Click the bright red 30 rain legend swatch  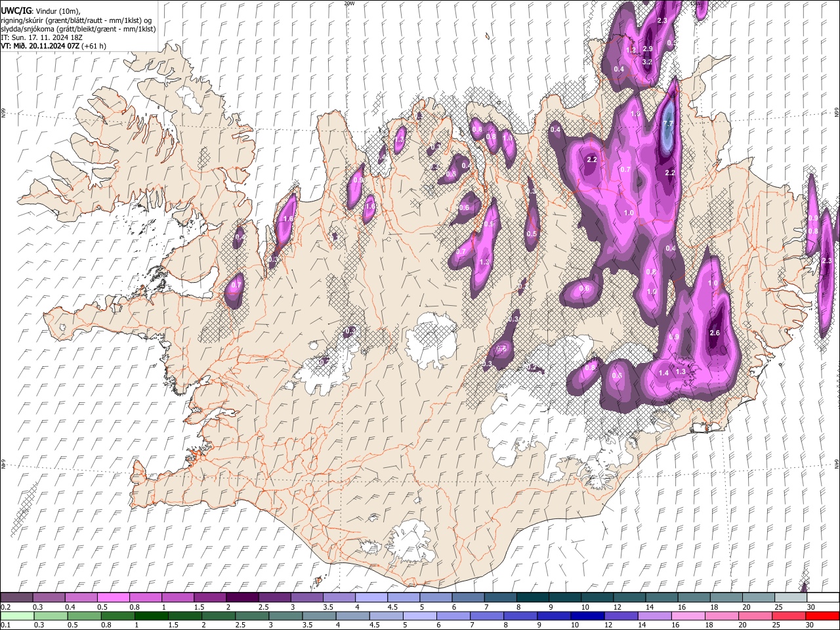[x=822, y=616]
